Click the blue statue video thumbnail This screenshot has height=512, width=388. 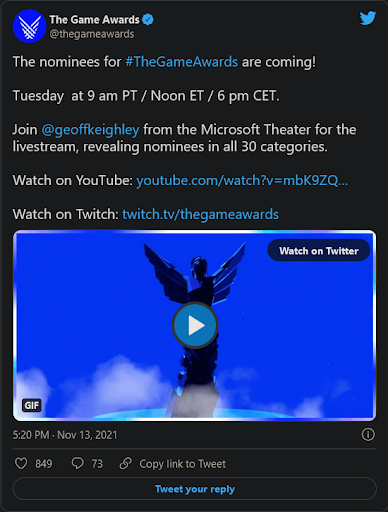click(195, 325)
